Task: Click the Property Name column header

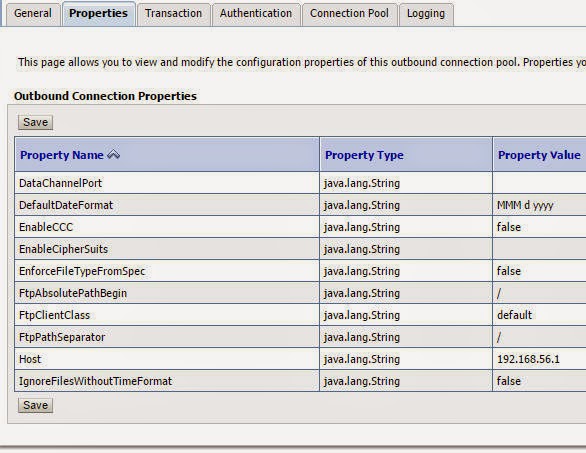Action: pos(62,155)
